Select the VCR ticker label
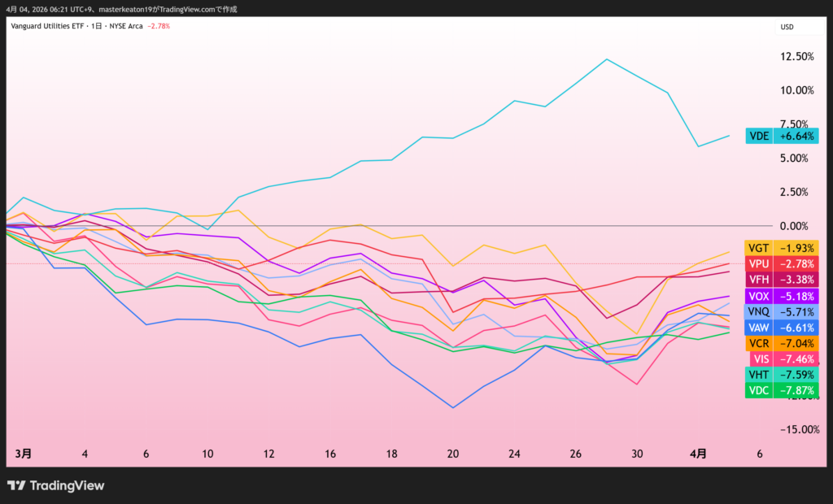The width and height of the screenshot is (833, 504). (758, 343)
